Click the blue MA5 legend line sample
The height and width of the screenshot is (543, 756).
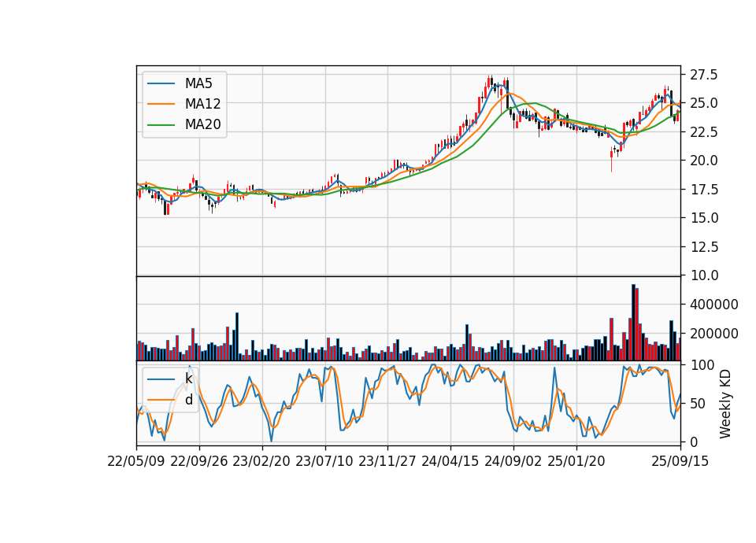tap(161, 83)
